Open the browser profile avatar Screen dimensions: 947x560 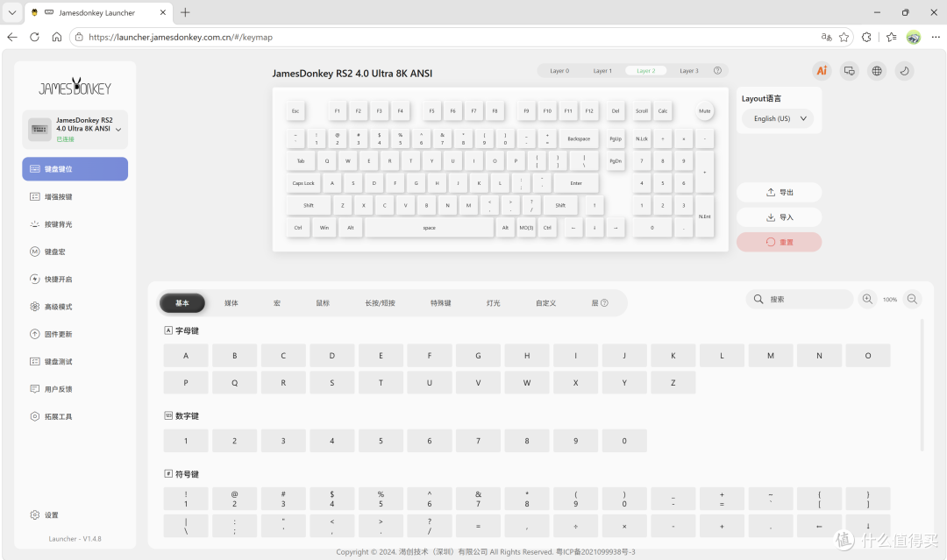913,37
